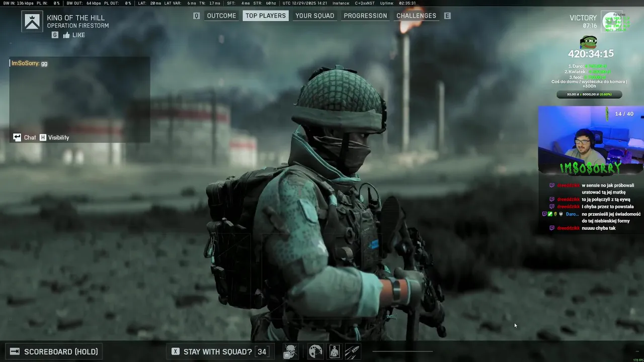Image resolution: width=644 pixels, height=362 pixels.
Task: Click the Uptime 02:35:31 readout
Action: (397, 3)
